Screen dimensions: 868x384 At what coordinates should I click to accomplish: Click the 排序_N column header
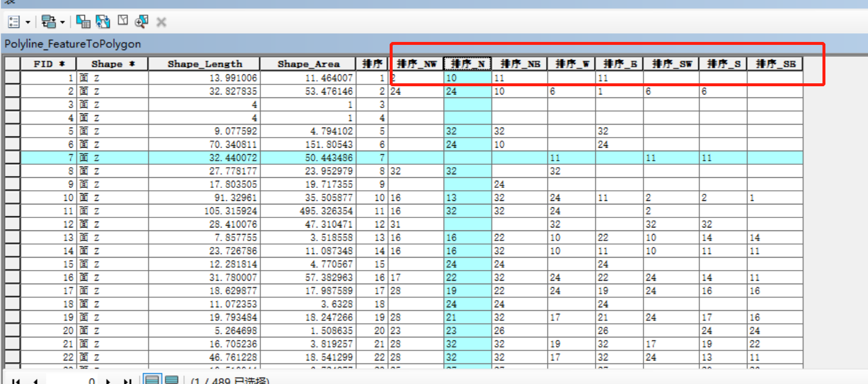click(x=468, y=64)
